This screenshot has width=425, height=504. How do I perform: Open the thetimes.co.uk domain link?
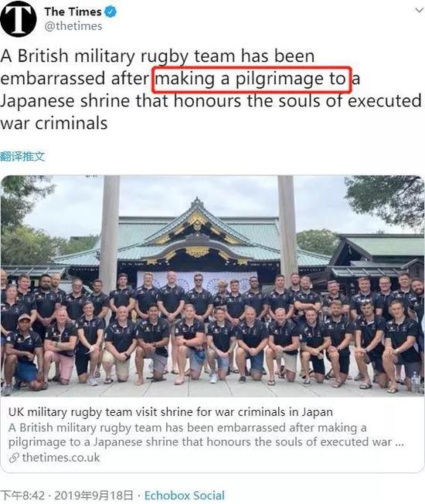click(61, 458)
